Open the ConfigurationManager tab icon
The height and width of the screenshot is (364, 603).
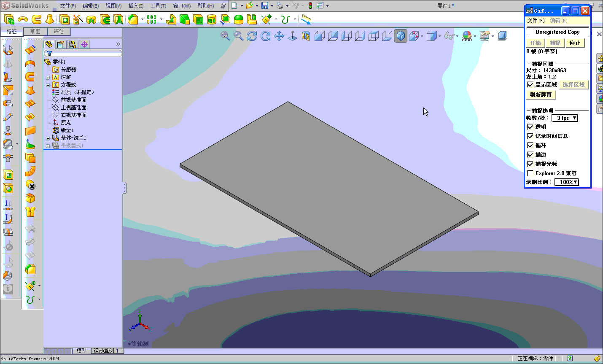[73, 44]
